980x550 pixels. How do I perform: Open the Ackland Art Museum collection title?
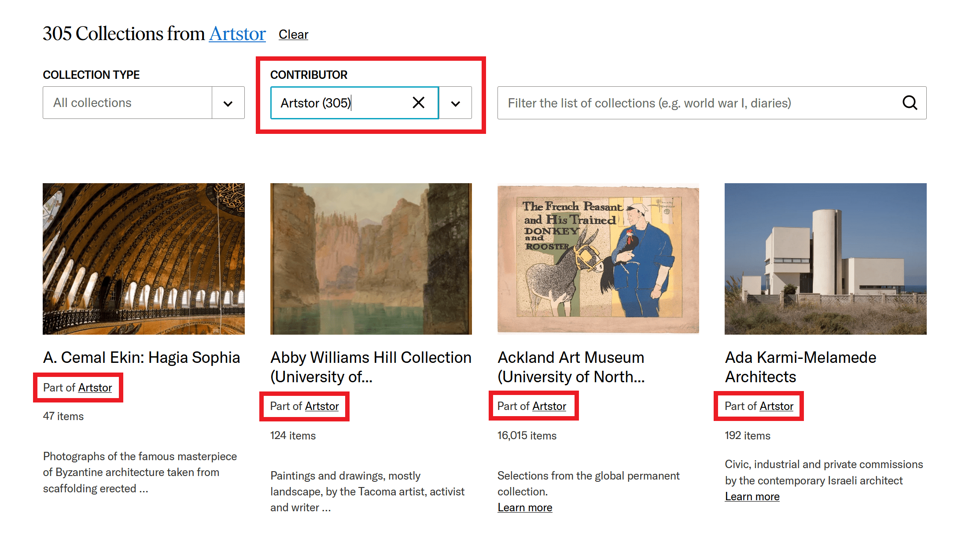click(x=571, y=367)
